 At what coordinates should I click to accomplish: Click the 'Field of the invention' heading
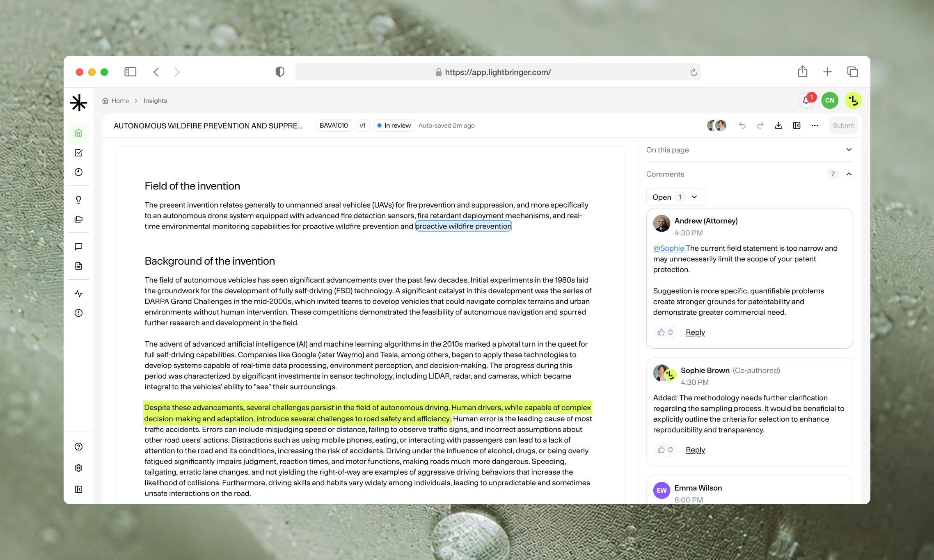tap(192, 186)
